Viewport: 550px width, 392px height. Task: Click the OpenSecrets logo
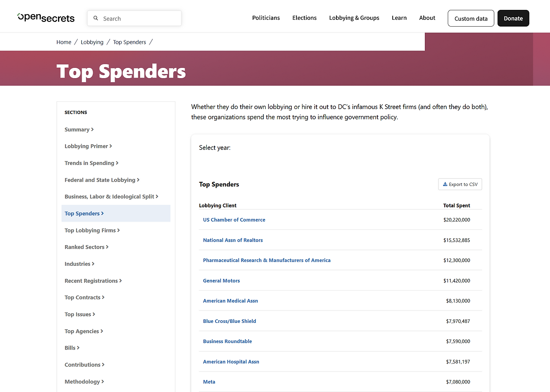(x=46, y=18)
